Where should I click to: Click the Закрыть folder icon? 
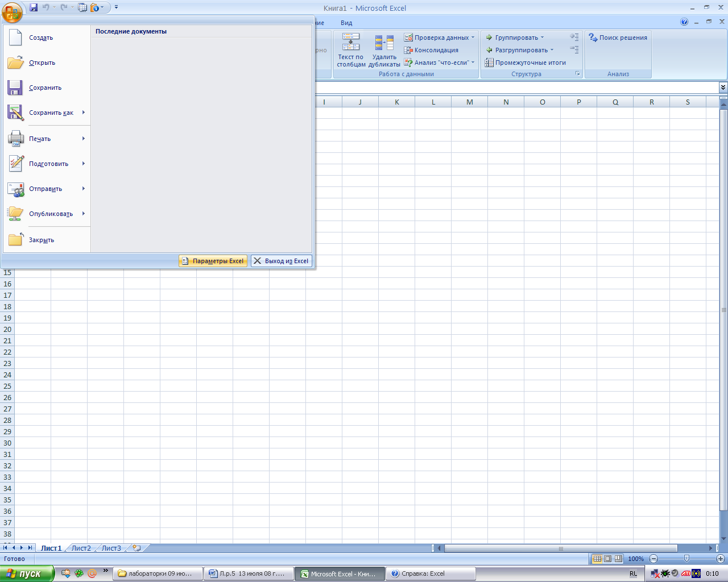pos(15,240)
